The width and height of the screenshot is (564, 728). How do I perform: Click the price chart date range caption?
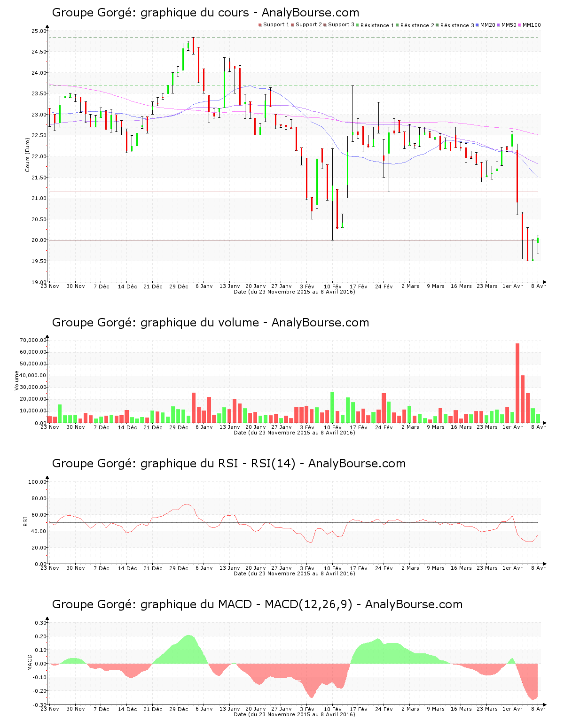(294, 292)
